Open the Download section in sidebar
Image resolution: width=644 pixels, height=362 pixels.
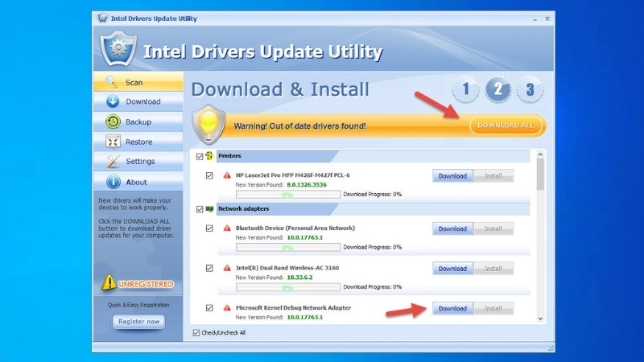click(138, 101)
